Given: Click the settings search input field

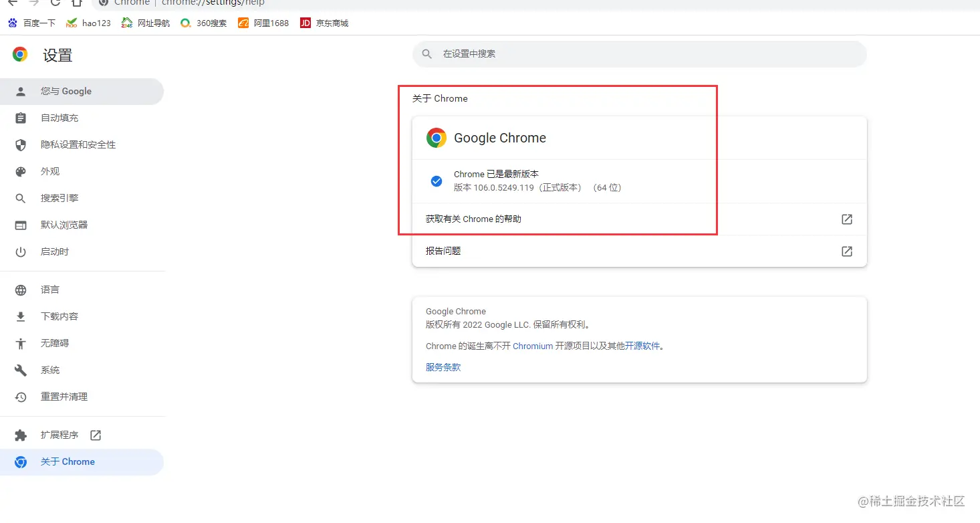Looking at the screenshot, I should pyautogui.click(x=638, y=54).
